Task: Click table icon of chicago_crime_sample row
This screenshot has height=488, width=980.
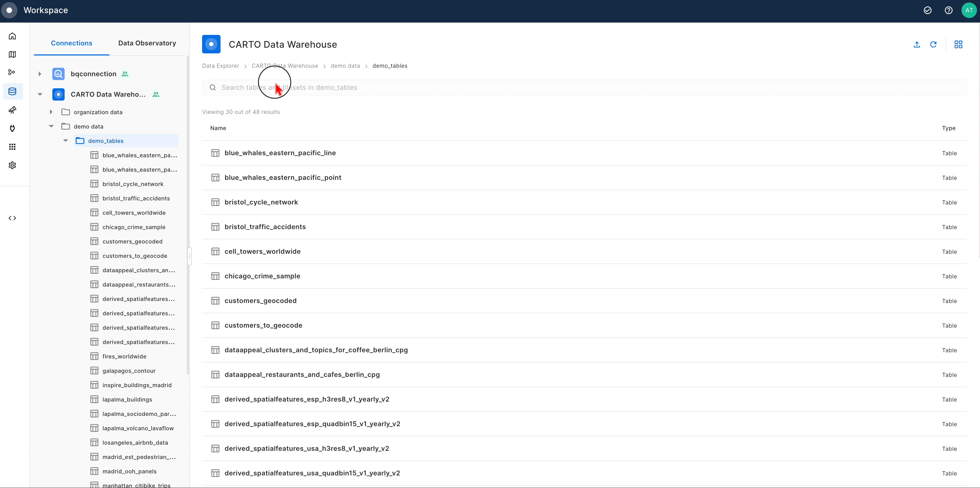Action: tap(215, 276)
